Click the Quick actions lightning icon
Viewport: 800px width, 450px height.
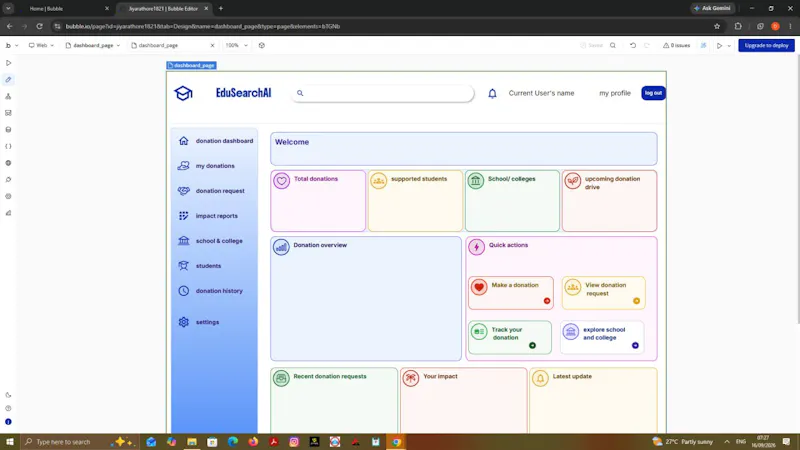click(477, 247)
